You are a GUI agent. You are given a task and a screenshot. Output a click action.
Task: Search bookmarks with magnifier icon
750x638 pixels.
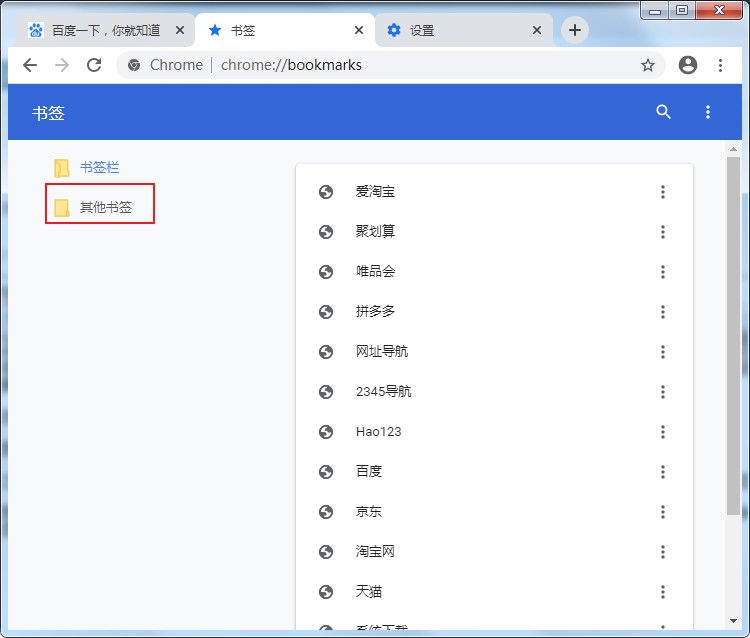click(x=663, y=112)
